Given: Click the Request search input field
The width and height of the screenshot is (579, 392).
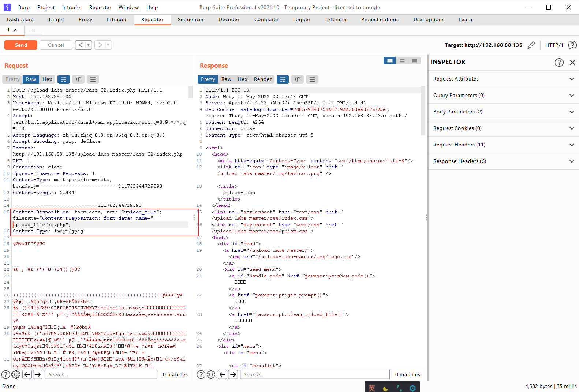Looking at the screenshot, I should 101,374.
